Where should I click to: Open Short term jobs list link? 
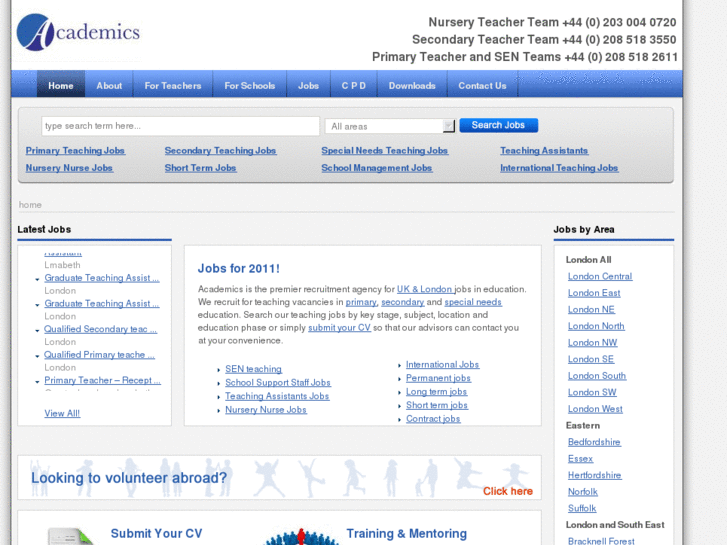pos(437,405)
